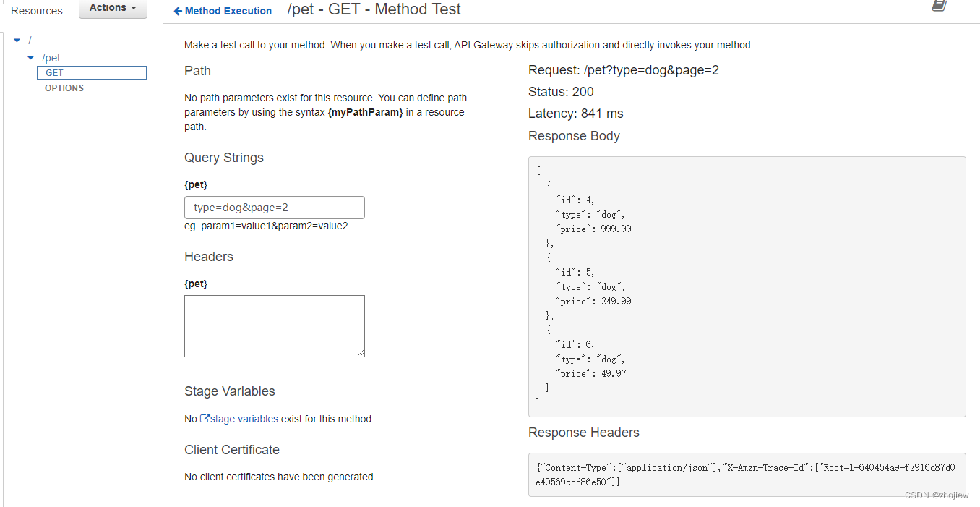Click the "id": 6 line
Image resolution: width=980 pixels, height=507 pixels.
pos(575,344)
